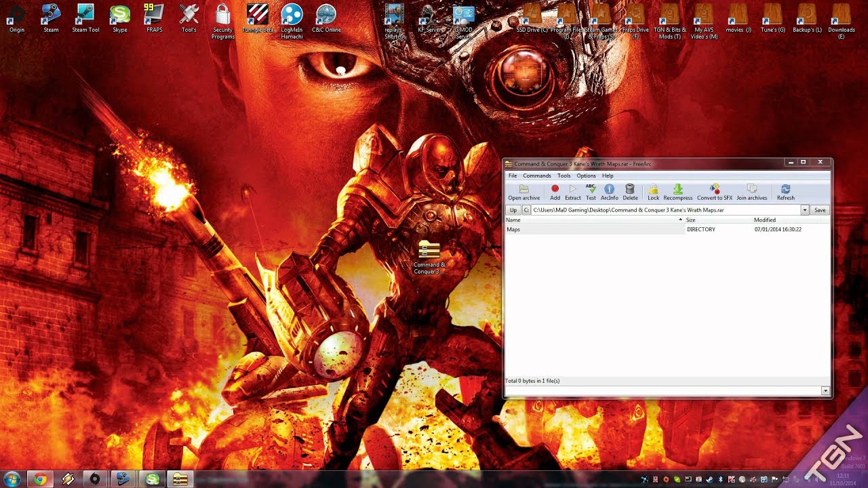Open ArcInfo information icon
Screen dimensions: 868x488
coord(609,192)
